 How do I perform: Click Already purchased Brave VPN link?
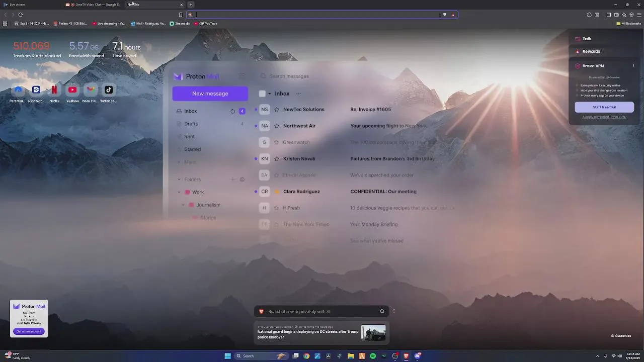point(604,117)
